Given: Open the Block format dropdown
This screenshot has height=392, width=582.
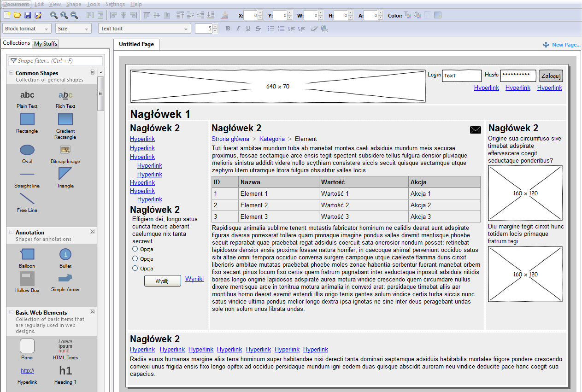Looking at the screenshot, I should click(27, 29).
